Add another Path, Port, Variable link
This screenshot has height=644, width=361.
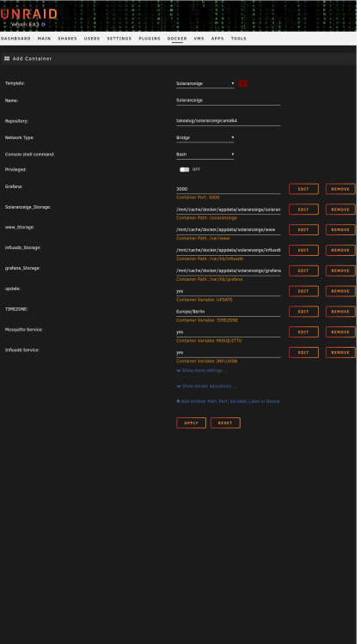228,401
